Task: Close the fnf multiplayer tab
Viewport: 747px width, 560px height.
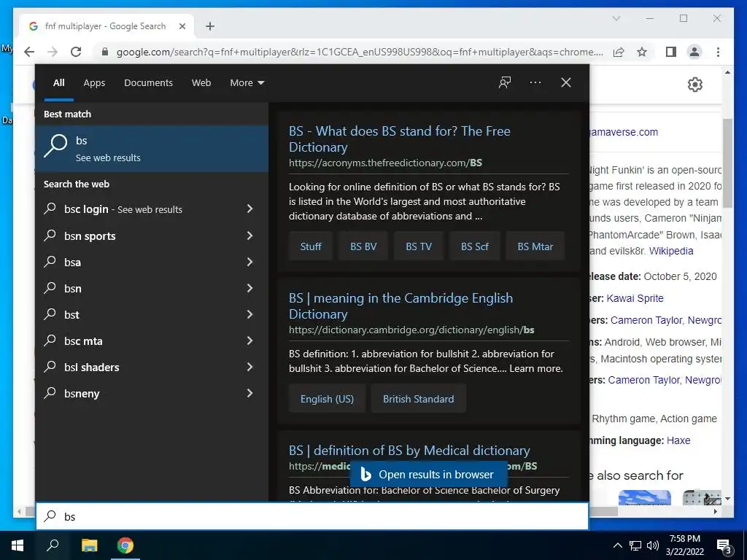Action: tap(182, 26)
